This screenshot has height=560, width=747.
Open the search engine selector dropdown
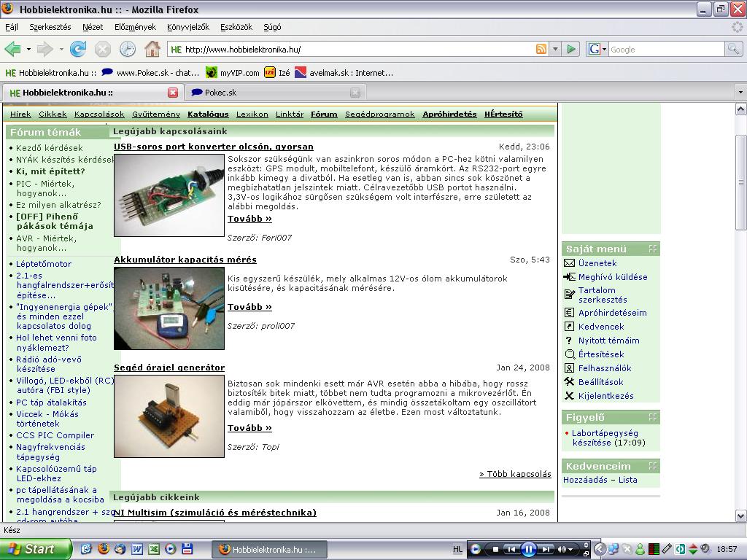(604, 49)
